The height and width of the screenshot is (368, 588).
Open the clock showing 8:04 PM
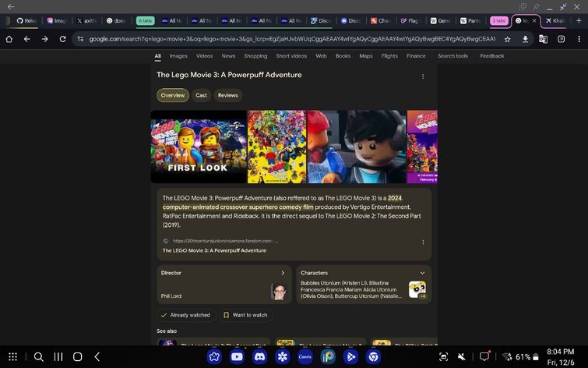click(560, 352)
